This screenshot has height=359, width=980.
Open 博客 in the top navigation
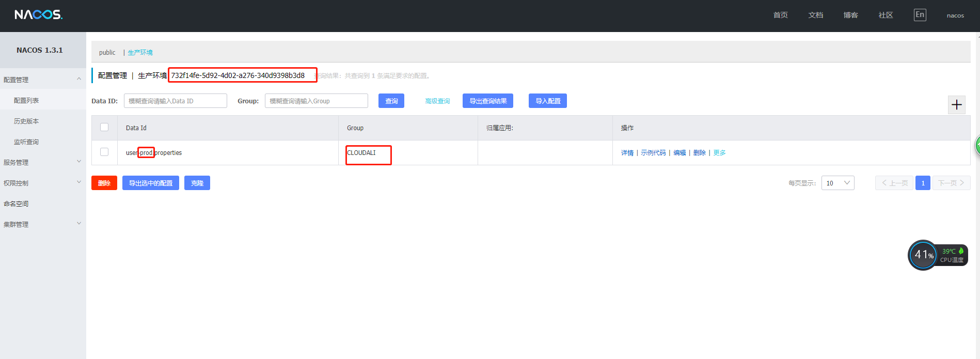click(x=851, y=15)
